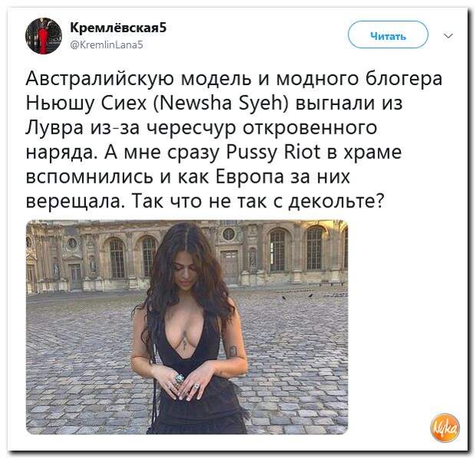Click the round window above woman's head
476x459 pixels.
click(228, 234)
